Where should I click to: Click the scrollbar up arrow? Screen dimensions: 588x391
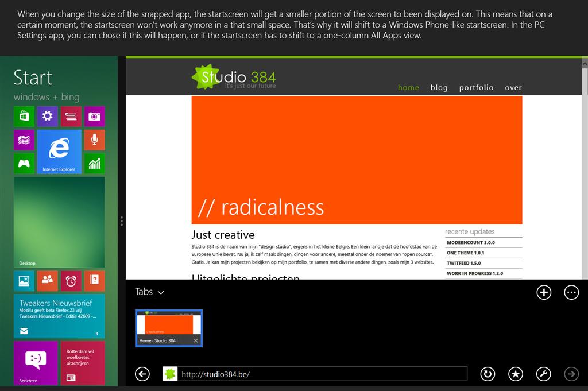585,64
